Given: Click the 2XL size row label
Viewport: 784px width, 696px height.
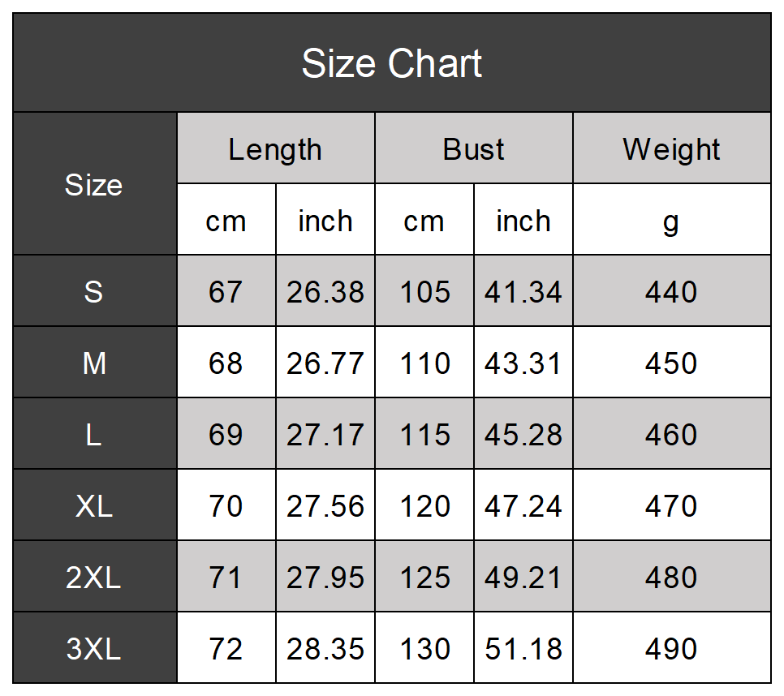Looking at the screenshot, I should point(94,578).
